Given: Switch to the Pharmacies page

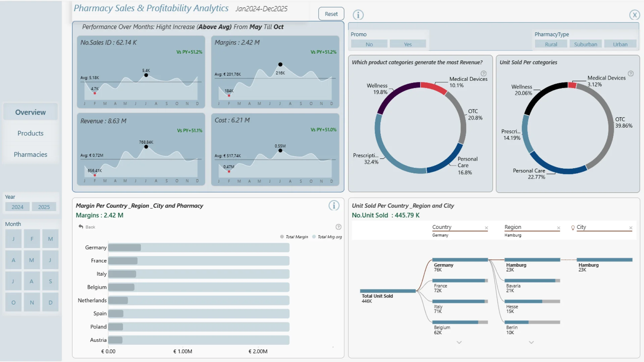Looking at the screenshot, I should tap(31, 154).
